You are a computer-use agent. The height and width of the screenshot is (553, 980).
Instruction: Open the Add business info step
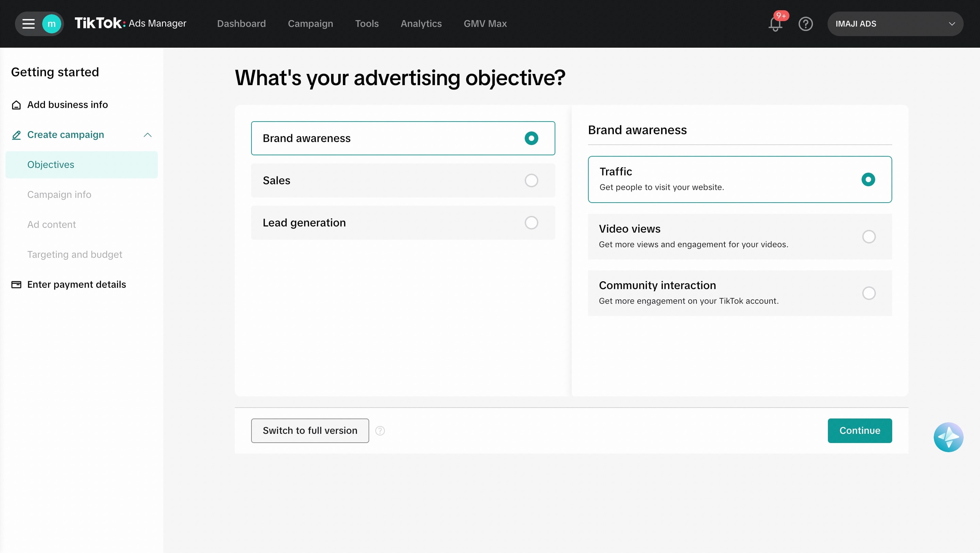(67, 105)
